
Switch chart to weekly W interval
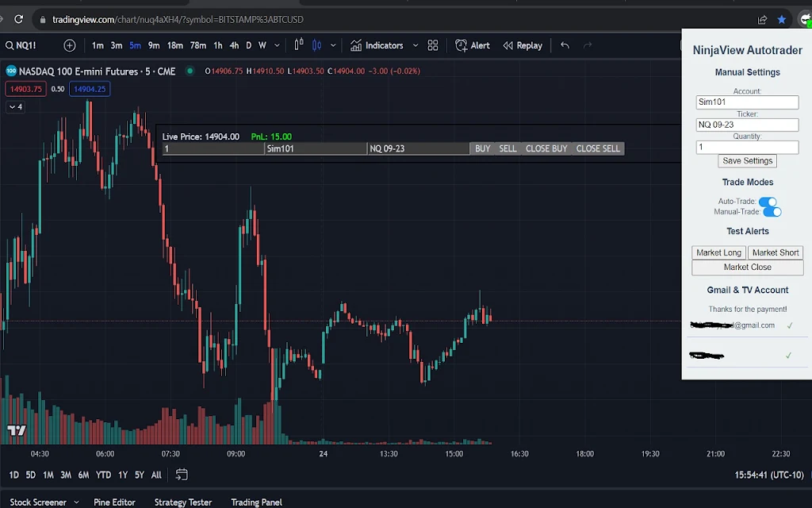click(262, 45)
